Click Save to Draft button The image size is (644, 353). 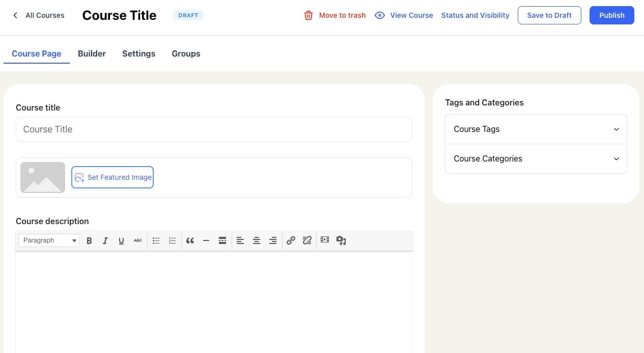tap(549, 15)
